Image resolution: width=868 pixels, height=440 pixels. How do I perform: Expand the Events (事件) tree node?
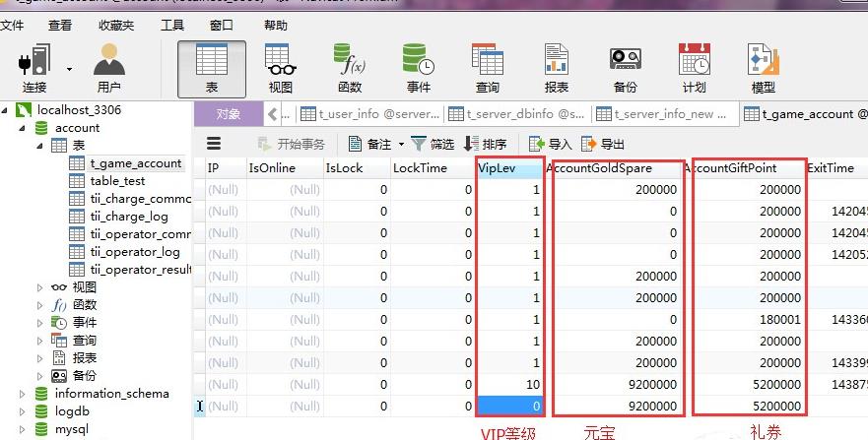pyautogui.click(x=39, y=323)
